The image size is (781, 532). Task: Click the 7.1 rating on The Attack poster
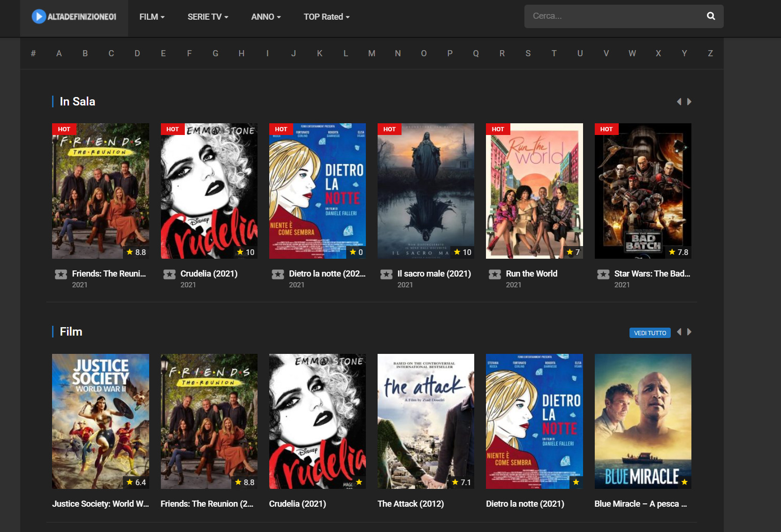(x=462, y=482)
